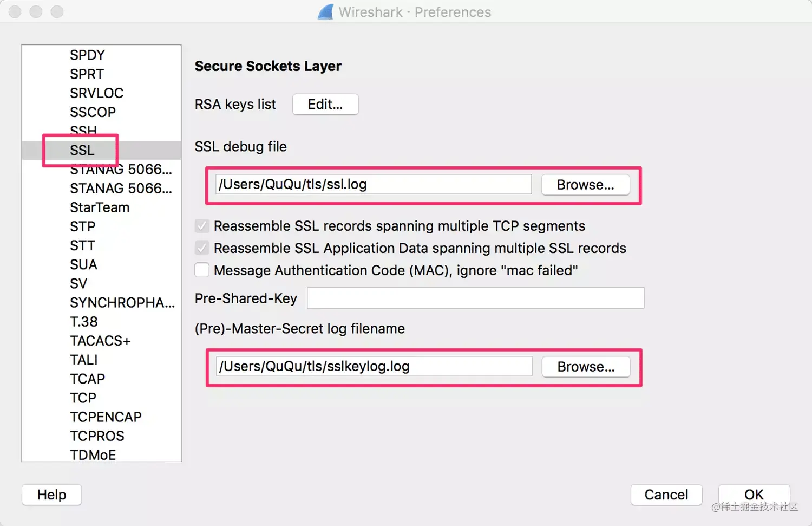
Task: Toggle reassemble SSL Application Data checkbox
Action: [x=202, y=248]
